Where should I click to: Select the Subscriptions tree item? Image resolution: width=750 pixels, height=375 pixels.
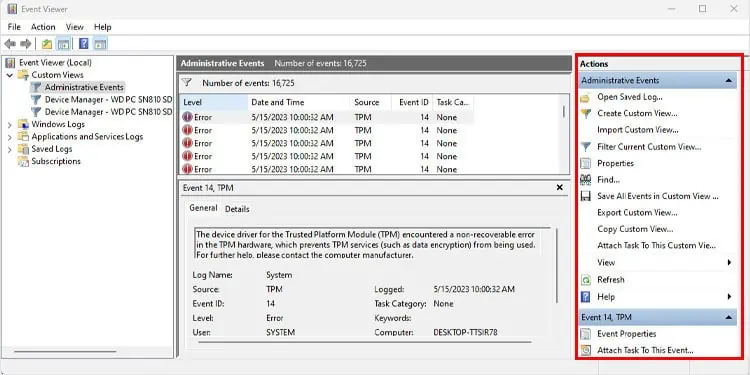click(x=56, y=161)
